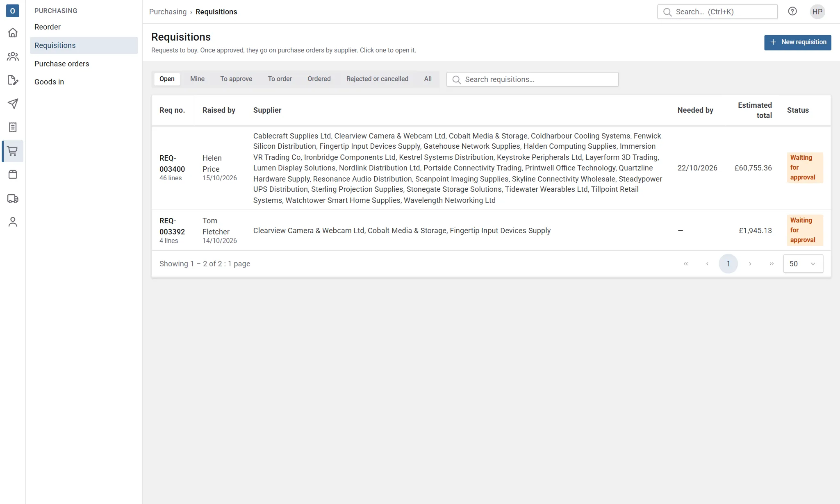This screenshot has height=504, width=840.
Task: Switch to the Ordered tab
Action: (x=319, y=79)
